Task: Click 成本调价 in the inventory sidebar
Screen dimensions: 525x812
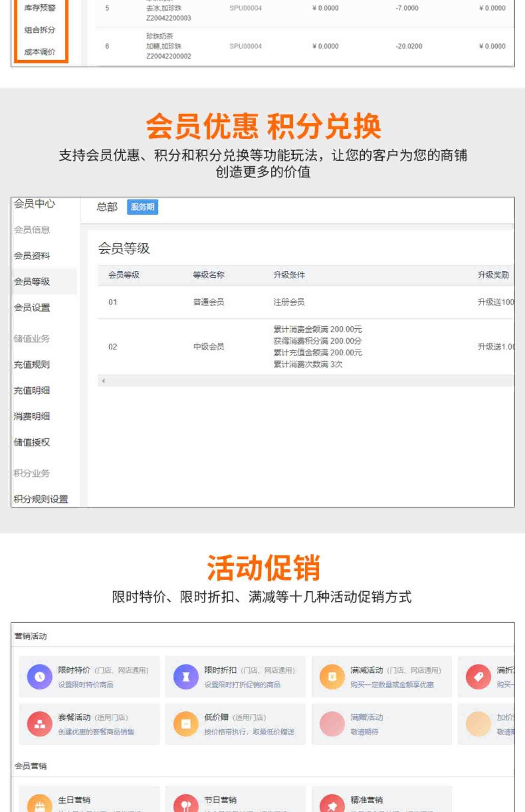Action: point(40,52)
